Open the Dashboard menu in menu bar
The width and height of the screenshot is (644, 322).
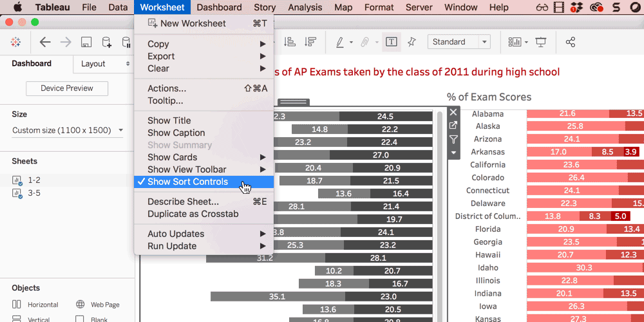tap(219, 7)
